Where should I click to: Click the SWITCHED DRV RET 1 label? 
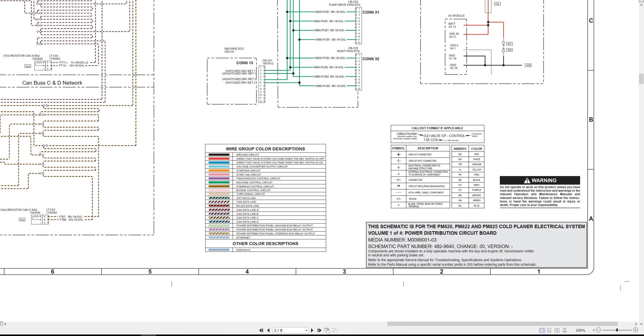coord(240,71)
